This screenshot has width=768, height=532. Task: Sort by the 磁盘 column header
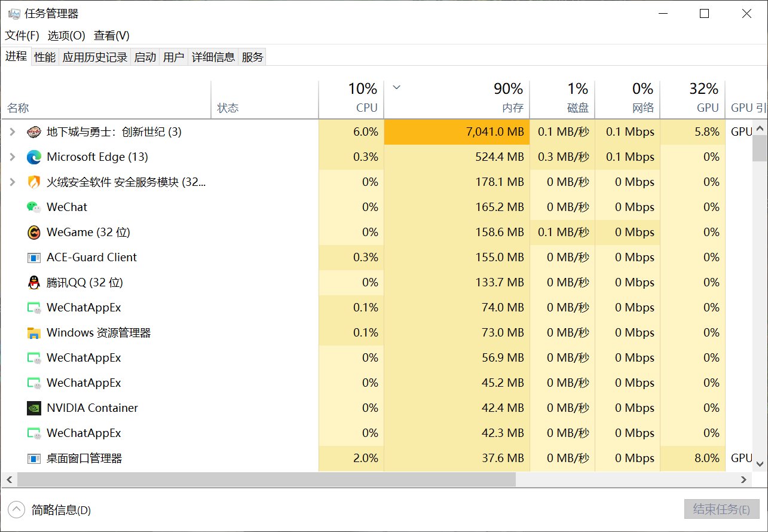pos(562,99)
